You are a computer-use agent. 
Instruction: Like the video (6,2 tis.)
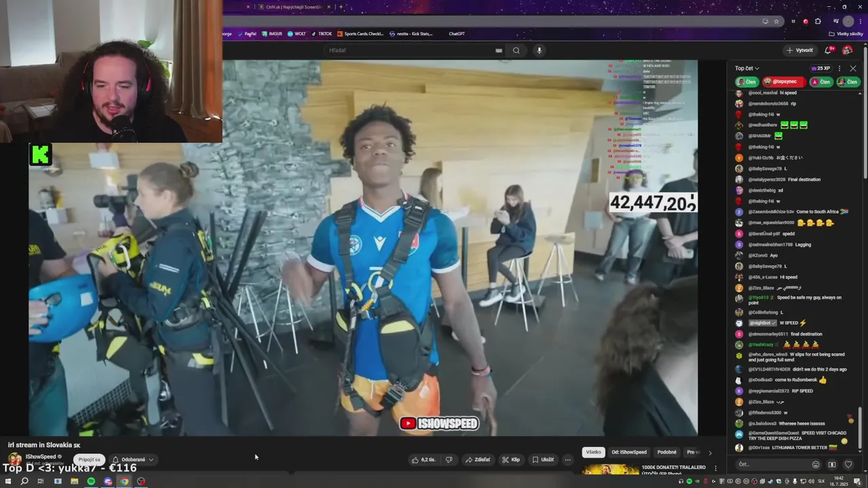(424, 460)
